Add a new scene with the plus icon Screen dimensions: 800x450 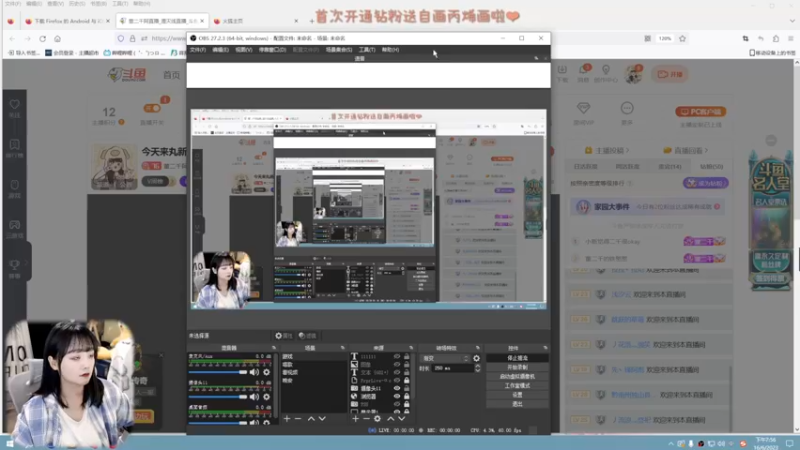tap(287, 418)
